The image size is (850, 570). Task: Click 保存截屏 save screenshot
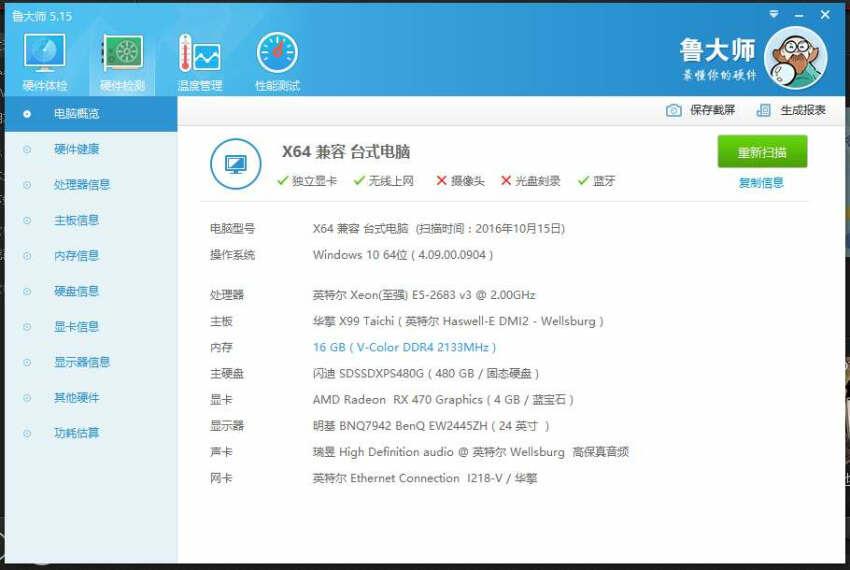point(712,111)
